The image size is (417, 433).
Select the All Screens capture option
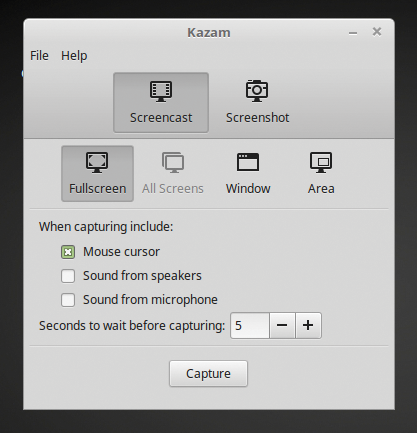click(173, 173)
